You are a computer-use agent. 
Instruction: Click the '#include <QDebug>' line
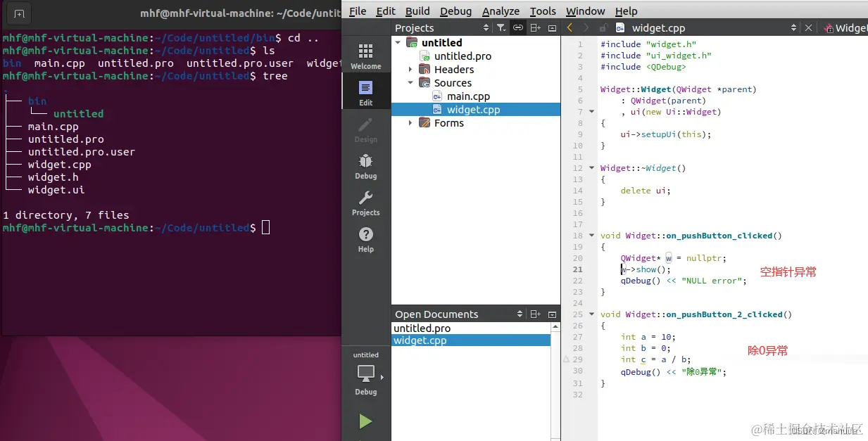tap(643, 67)
